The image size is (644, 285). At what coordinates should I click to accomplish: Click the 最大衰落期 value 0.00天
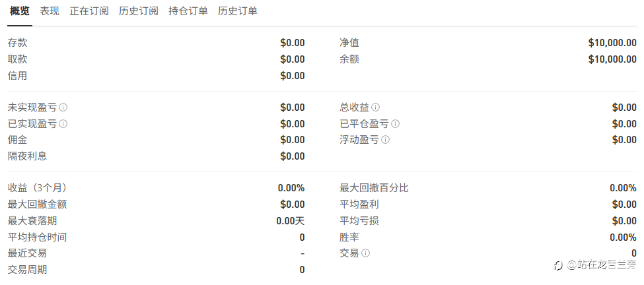coord(291,221)
